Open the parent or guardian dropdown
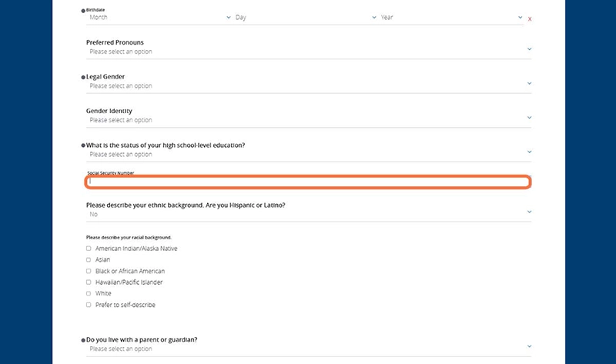 click(308, 349)
